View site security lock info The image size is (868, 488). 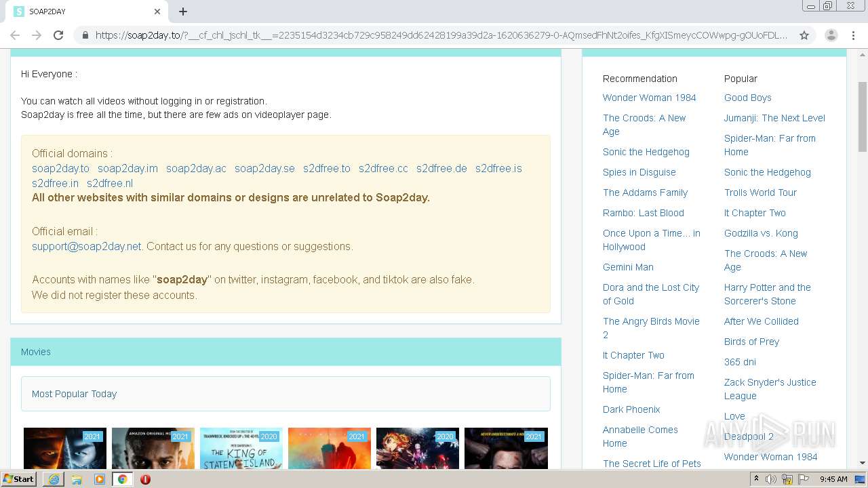85,35
